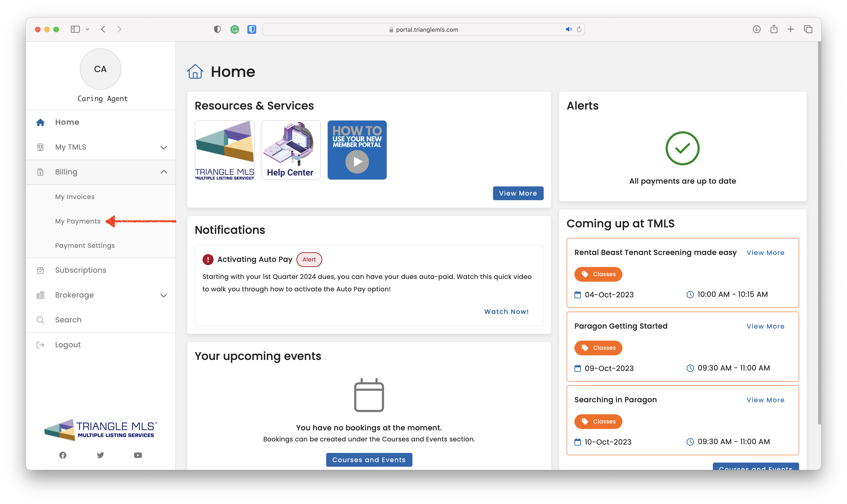Image resolution: width=847 pixels, height=504 pixels.
Task: Click the 10-Oct-2023 event date
Action: tap(608, 442)
